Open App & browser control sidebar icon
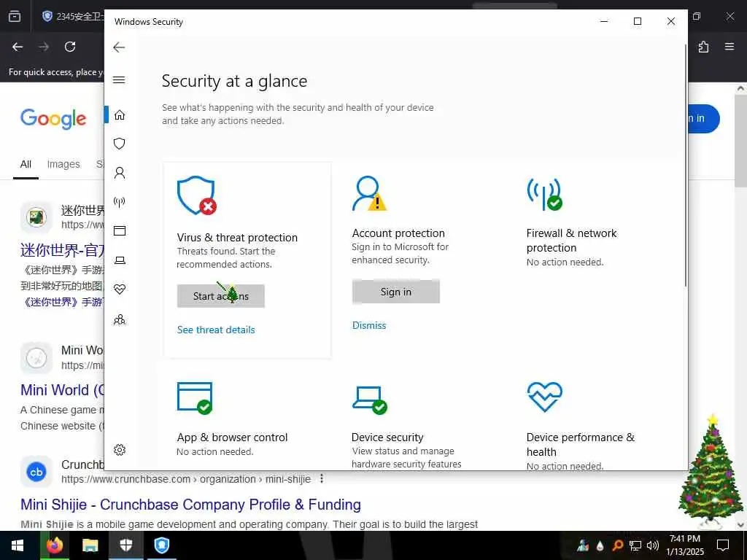The width and height of the screenshot is (747, 560). pyautogui.click(x=120, y=231)
